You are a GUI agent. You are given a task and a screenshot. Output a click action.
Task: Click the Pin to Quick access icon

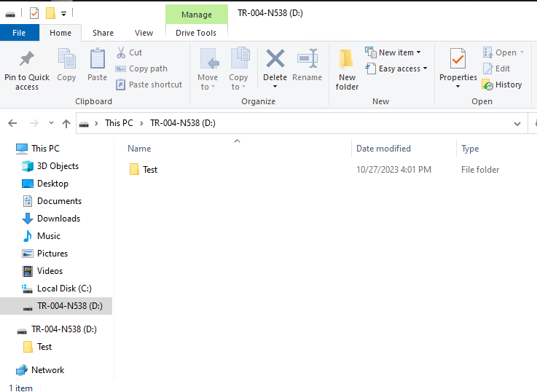(x=27, y=60)
